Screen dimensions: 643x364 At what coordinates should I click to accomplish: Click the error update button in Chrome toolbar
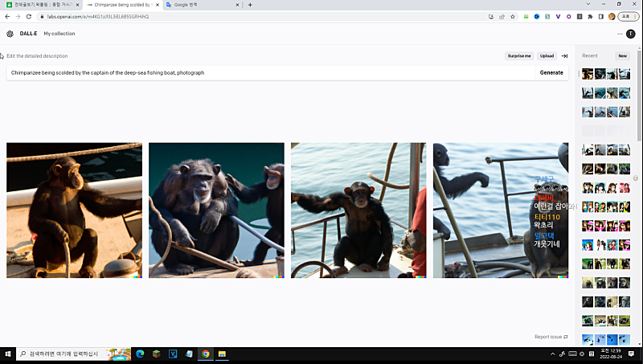click(x=629, y=16)
